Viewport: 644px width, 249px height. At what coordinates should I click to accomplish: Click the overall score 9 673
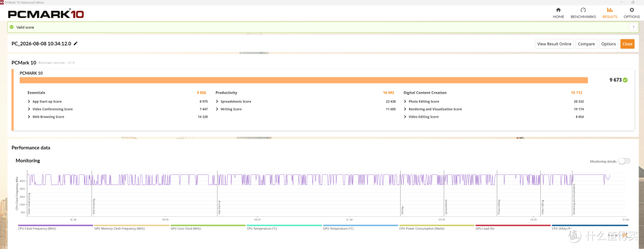[x=615, y=80]
